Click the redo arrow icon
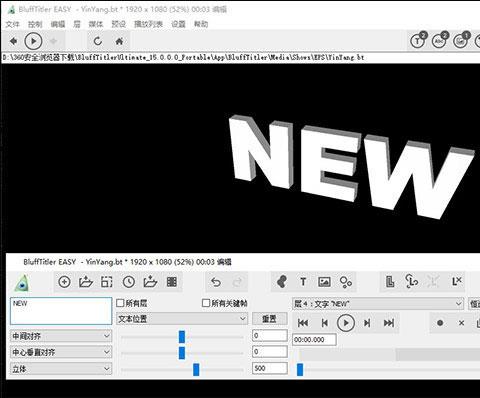 click(237, 282)
